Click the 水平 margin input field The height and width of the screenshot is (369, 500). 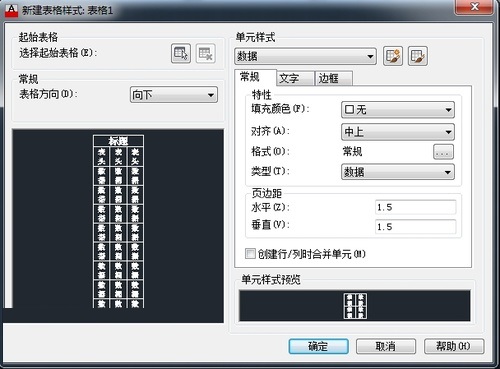[x=416, y=207]
